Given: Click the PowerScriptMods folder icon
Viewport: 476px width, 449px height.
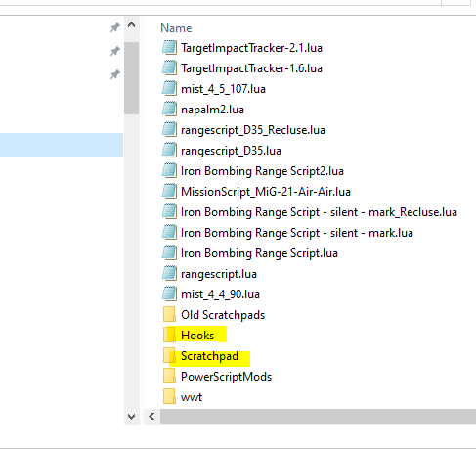Looking at the screenshot, I should (x=169, y=377).
